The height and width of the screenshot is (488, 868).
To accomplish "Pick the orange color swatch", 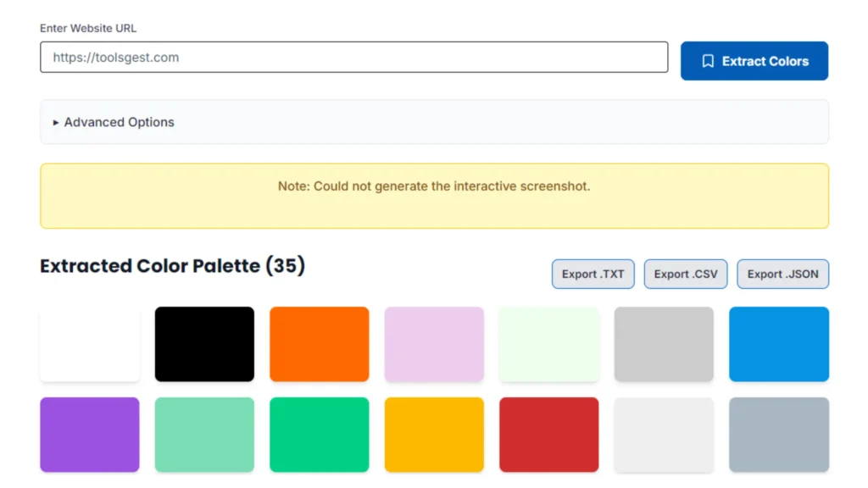I will (x=320, y=344).
